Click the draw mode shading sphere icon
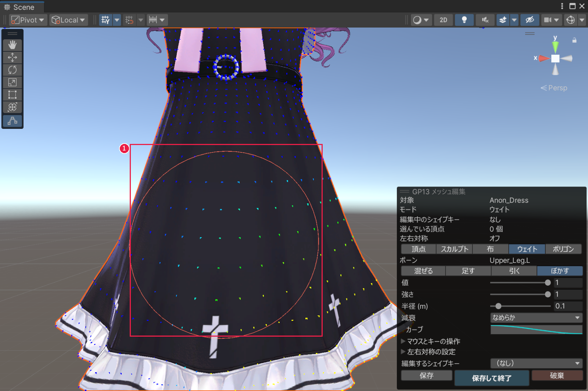This screenshot has width=588, height=391. [x=417, y=20]
